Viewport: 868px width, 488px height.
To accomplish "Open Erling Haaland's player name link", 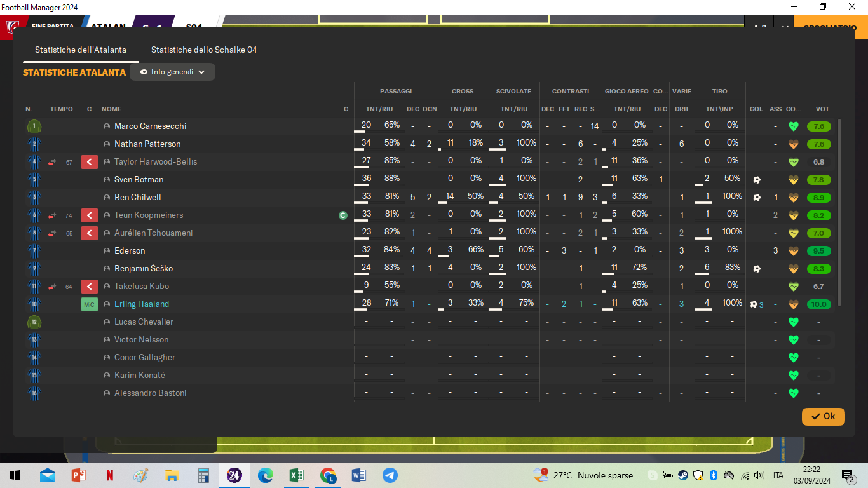I will tap(142, 304).
